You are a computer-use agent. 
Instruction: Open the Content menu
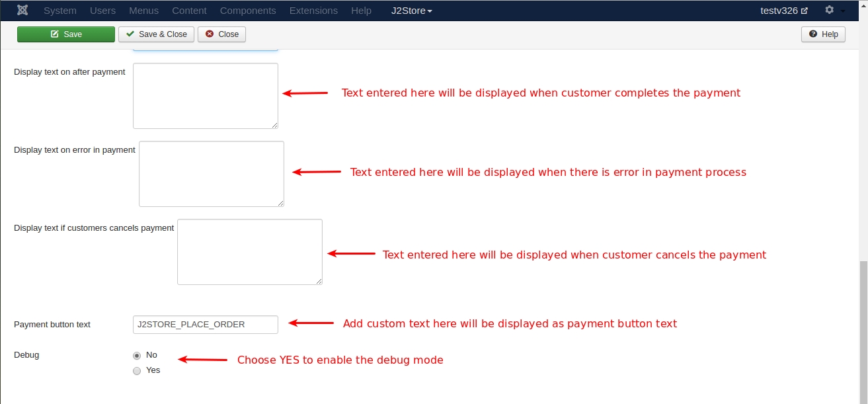(x=189, y=11)
